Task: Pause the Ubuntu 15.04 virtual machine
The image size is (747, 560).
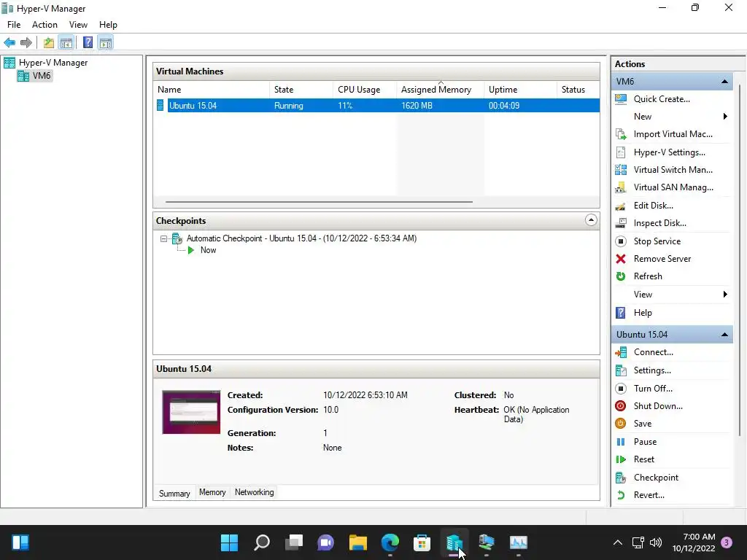Action: click(645, 442)
